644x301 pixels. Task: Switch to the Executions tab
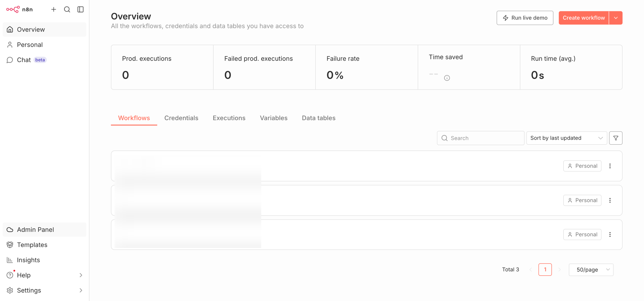229,118
